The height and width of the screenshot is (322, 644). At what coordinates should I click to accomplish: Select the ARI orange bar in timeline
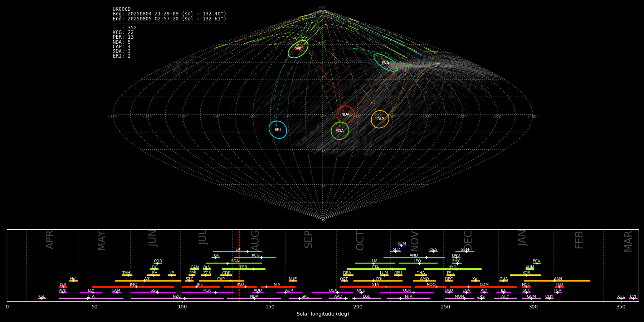pyautogui.click(x=148, y=281)
